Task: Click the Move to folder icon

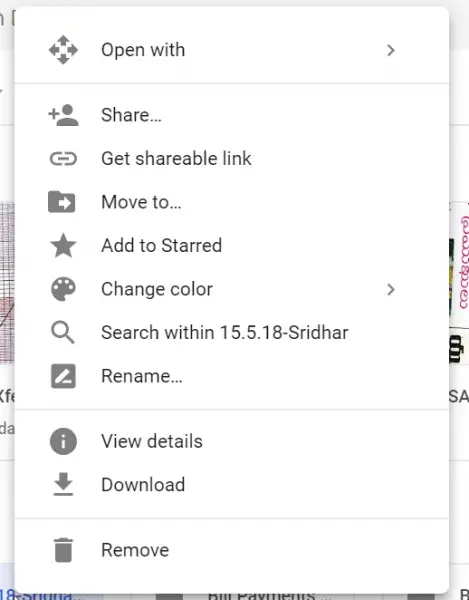Action: coord(62,202)
